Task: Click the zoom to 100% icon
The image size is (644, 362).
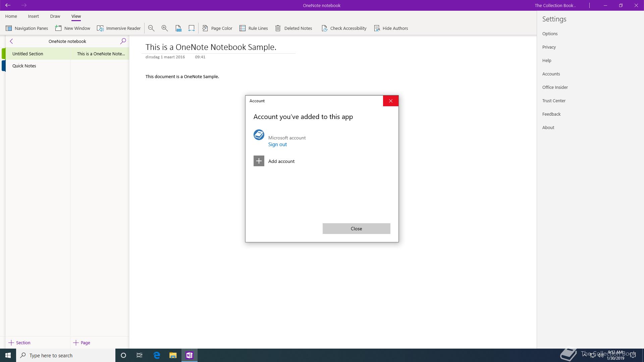Action: (178, 28)
